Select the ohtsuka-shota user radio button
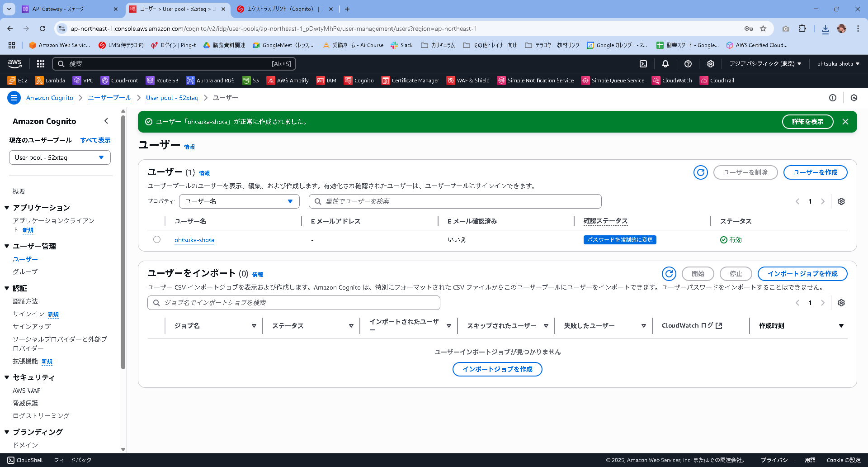868x467 pixels. click(x=157, y=239)
